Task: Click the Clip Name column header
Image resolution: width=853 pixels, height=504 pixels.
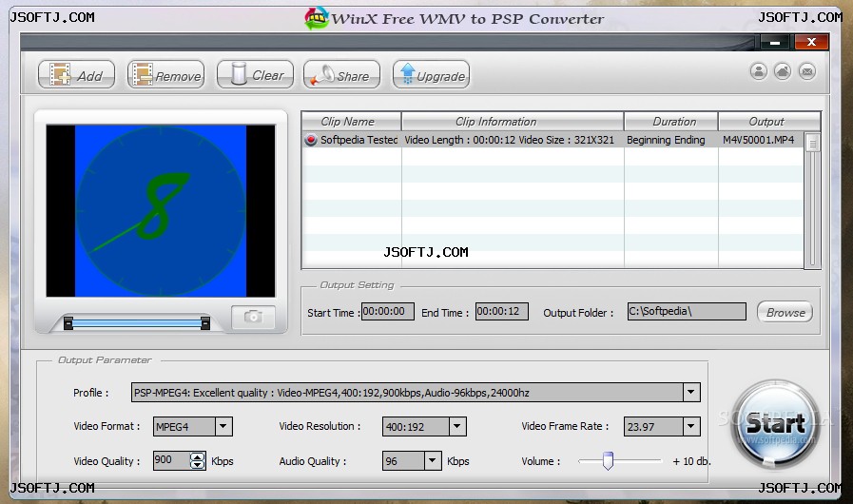Action: (x=352, y=122)
